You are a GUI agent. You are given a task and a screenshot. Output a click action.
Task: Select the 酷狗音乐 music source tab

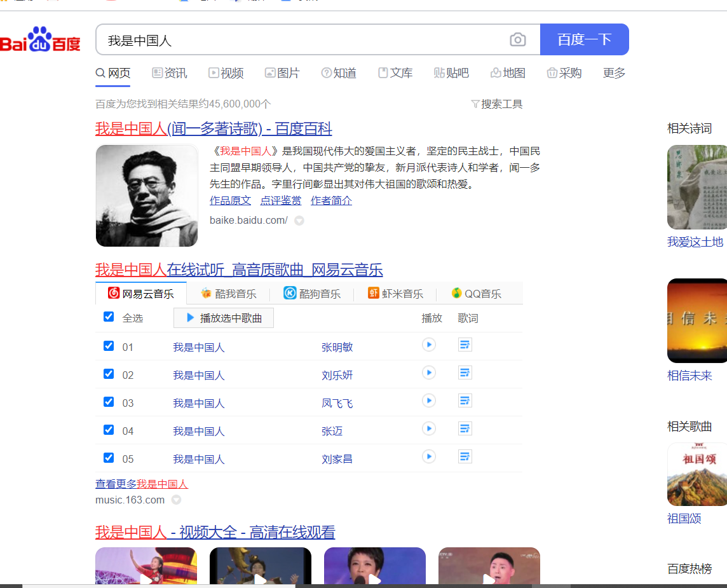[x=312, y=294]
